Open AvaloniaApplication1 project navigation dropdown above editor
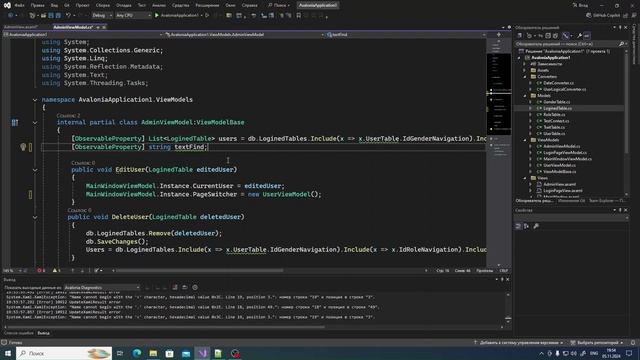Image resolution: width=640 pixels, height=360 pixels. pyautogui.click(x=83, y=35)
